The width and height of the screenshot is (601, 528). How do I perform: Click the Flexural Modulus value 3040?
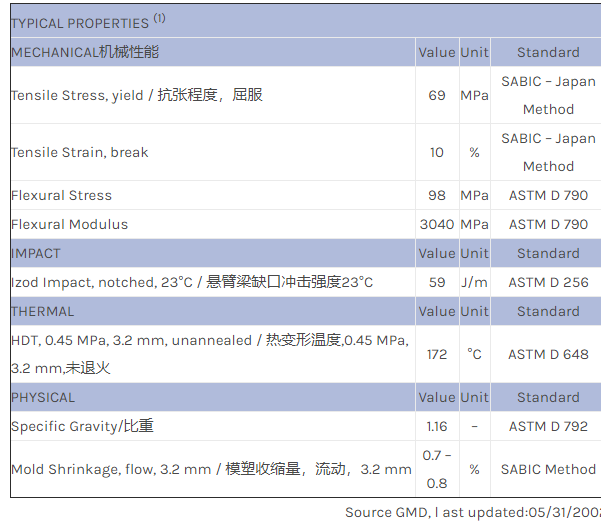(437, 224)
